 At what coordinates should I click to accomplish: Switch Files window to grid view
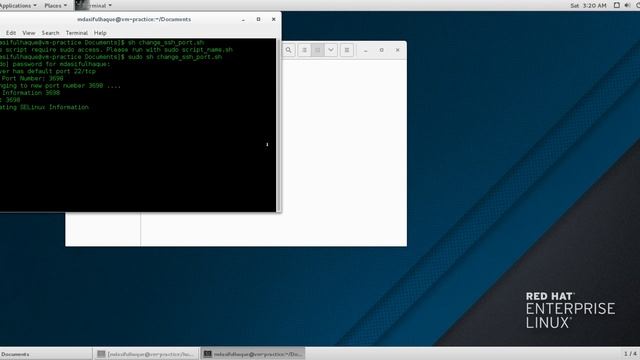click(x=318, y=50)
